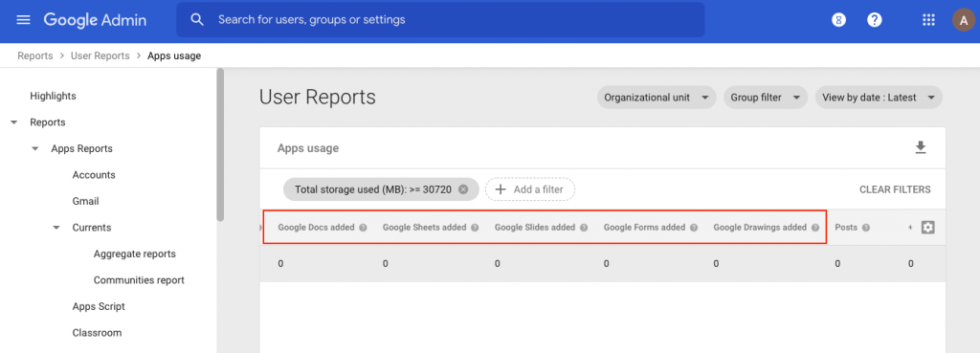980x353 pixels.
Task: Click the Add a filter button
Action: [529, 189]
